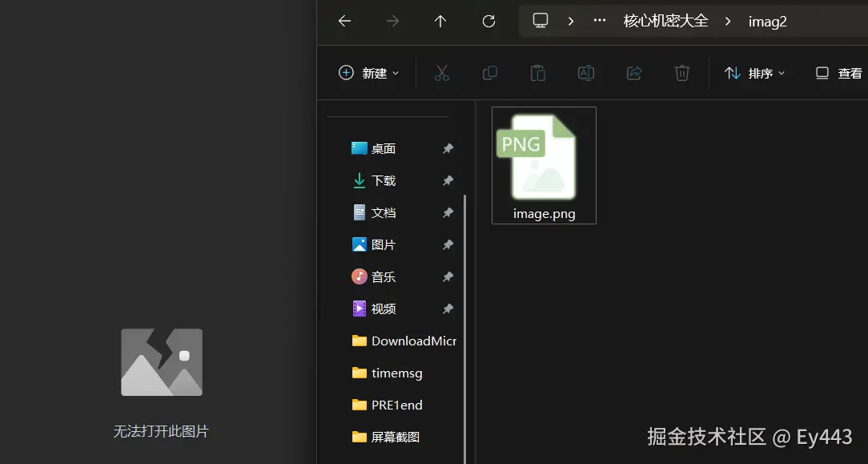Unpin 文档 using its pin icon
The height and width of the screenshot is (464, 868).
[x=448, y=212]
